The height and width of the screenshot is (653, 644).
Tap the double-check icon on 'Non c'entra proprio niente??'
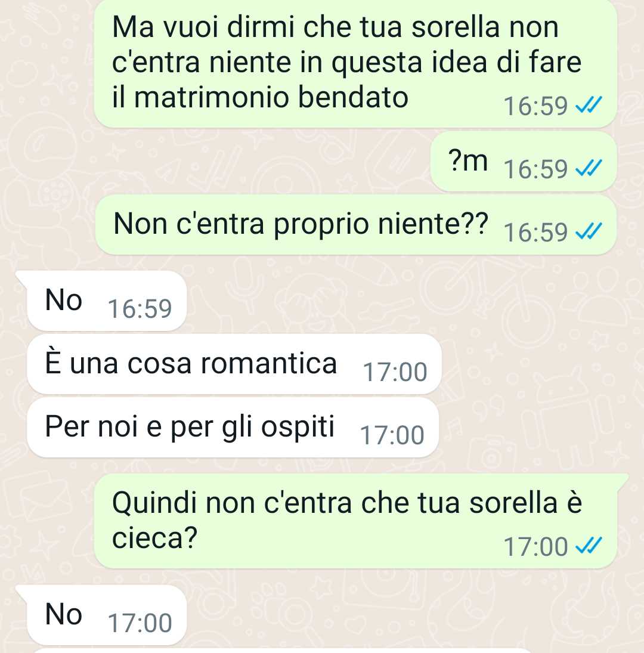(588, 231)
